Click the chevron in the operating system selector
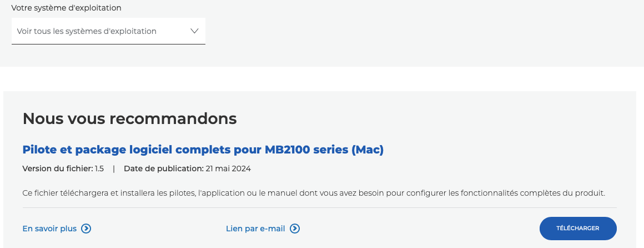Viewport: 644px width, 248px height. [194, 31]
